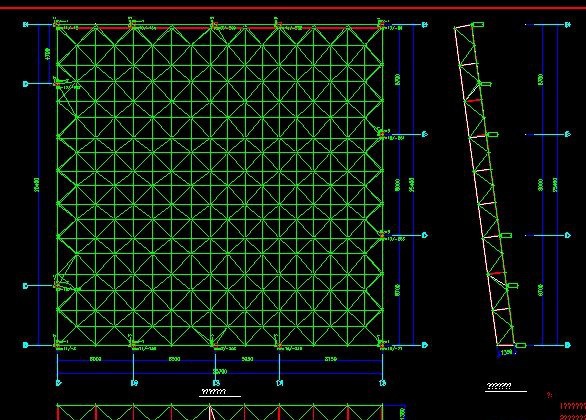Viewport: 586px width, 420px height.
Task: Click the underlined title text below the plan view
Action: pyautogui.click(x=214, y=392)
